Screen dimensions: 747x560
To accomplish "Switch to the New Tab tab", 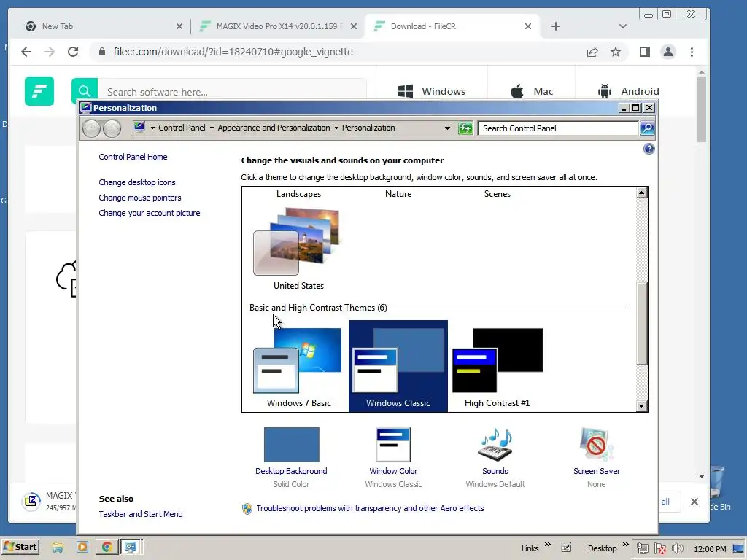I will [103, 26].
